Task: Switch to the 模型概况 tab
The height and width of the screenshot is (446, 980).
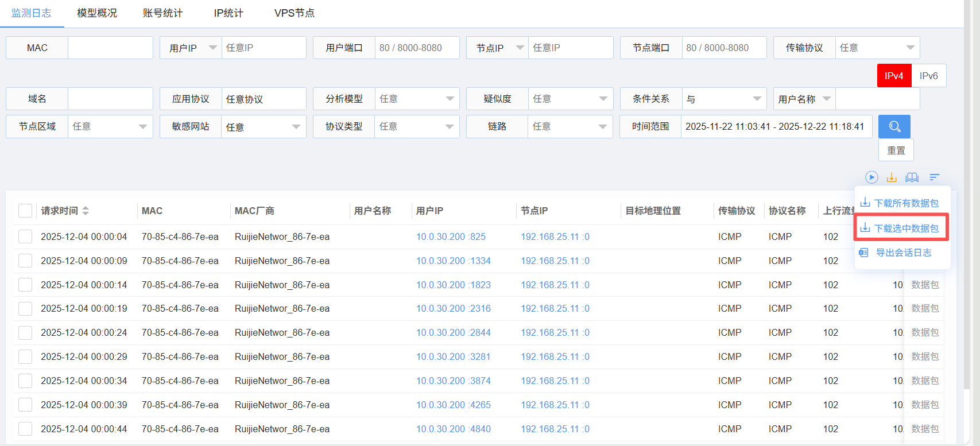Action: click(97, 13)
